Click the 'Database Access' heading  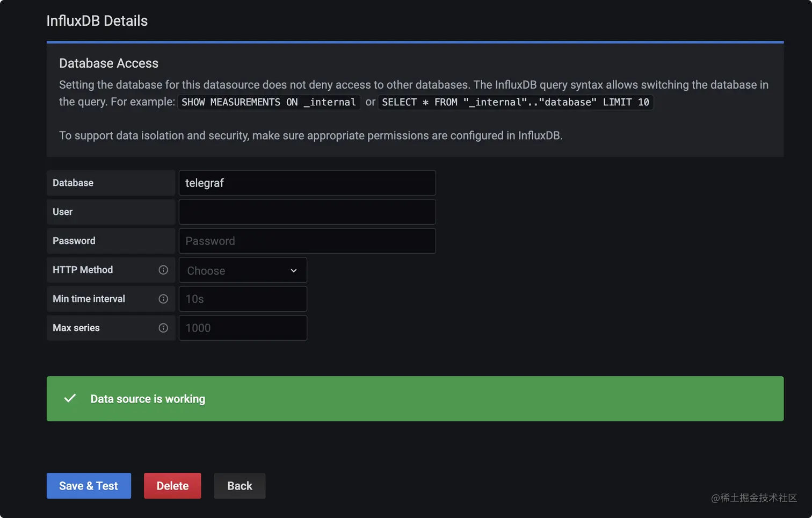coord(109,63)
